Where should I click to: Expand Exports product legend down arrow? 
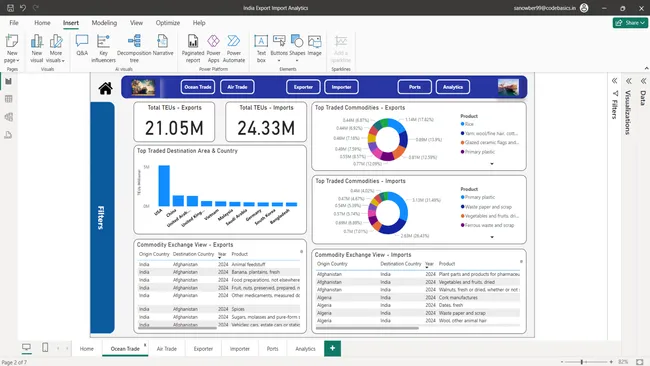[492, 164]
